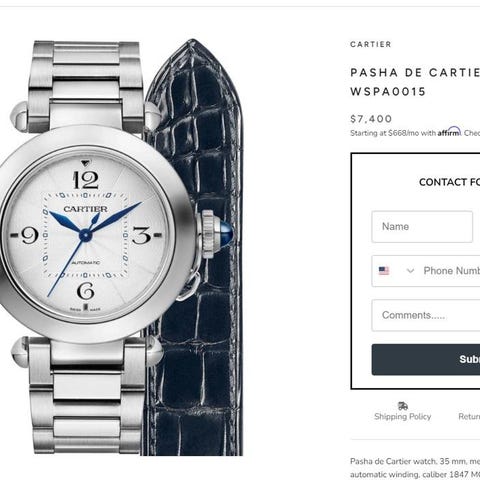Click the country selector chevron arrow
The width and height of the screenshot is (480, 480).
point(410,271)
